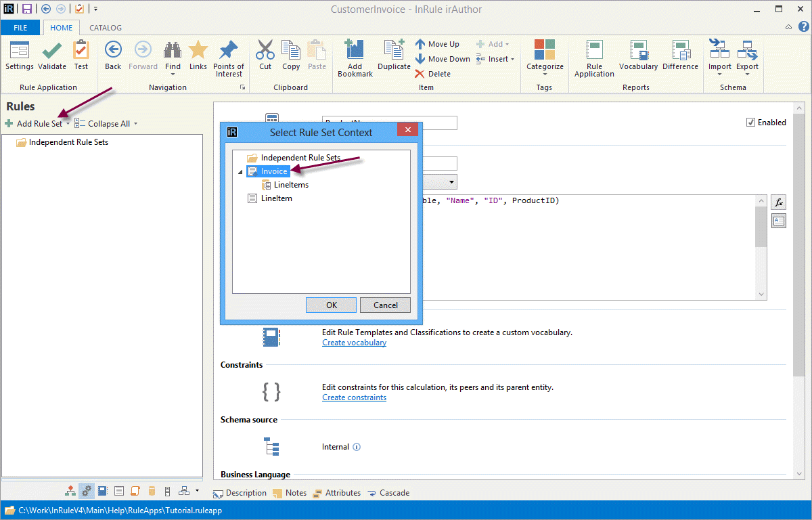The height and width of the screenshot is (520, 812).
Task: Open the FILE menu tab
Action: click(x=20, y=28)
